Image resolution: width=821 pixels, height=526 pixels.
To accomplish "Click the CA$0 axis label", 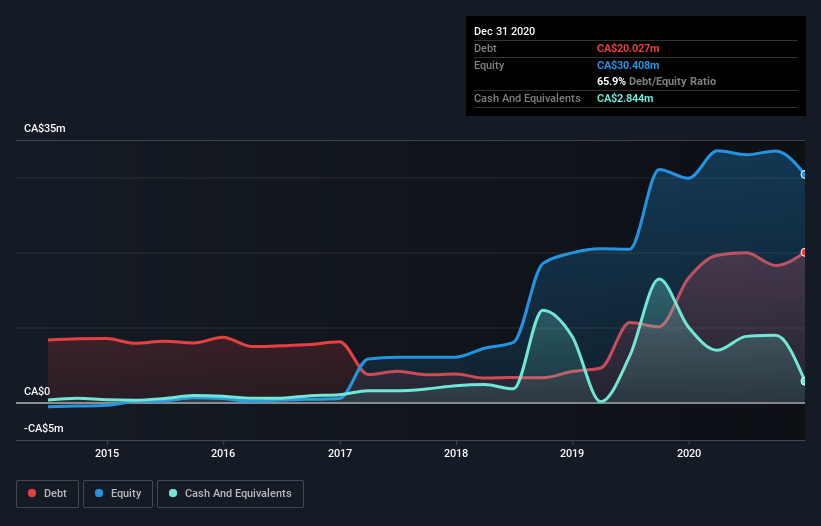I will 37,391.
